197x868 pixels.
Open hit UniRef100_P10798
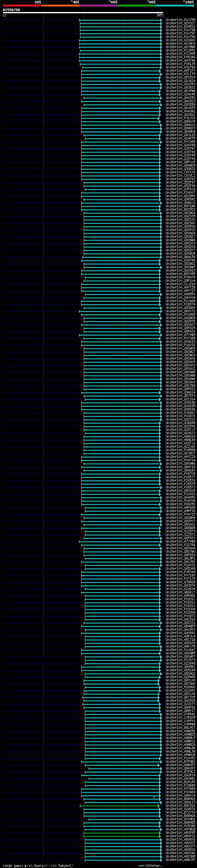click(x=180, y=30)
